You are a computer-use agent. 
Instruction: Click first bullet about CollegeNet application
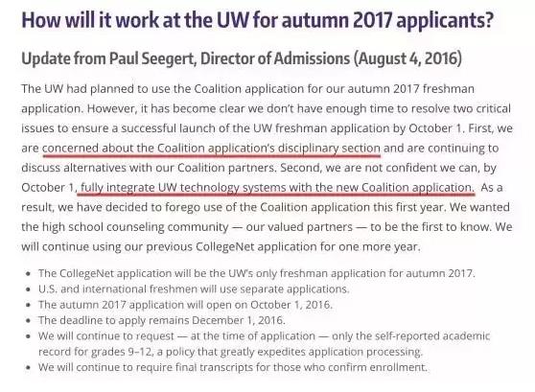point(257,273)
